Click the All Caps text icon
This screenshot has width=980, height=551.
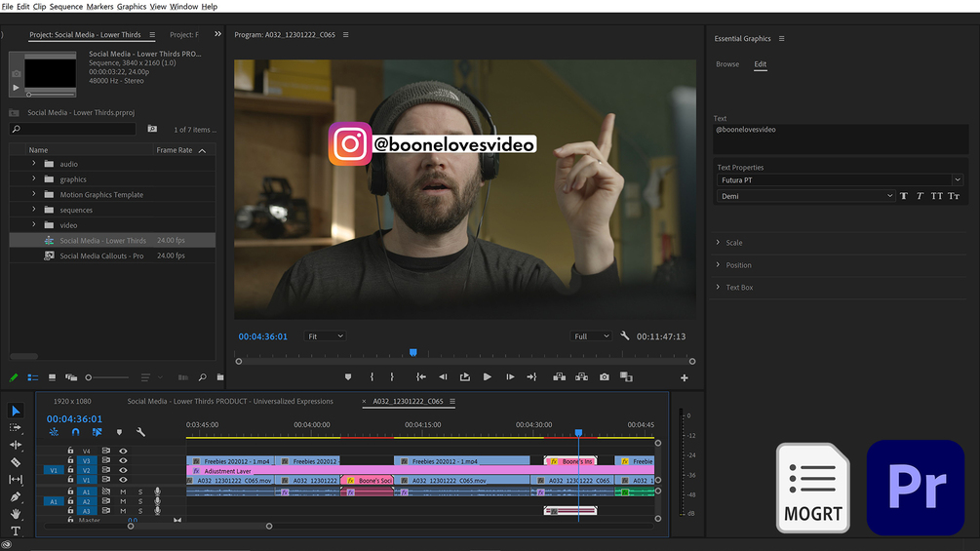pos(936,196)
